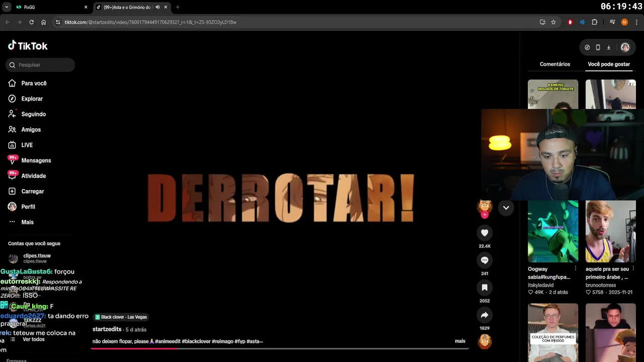The height and width of the screenshot is (362, 644).
Task: Switch to Comentários tab
Action: 555,64
